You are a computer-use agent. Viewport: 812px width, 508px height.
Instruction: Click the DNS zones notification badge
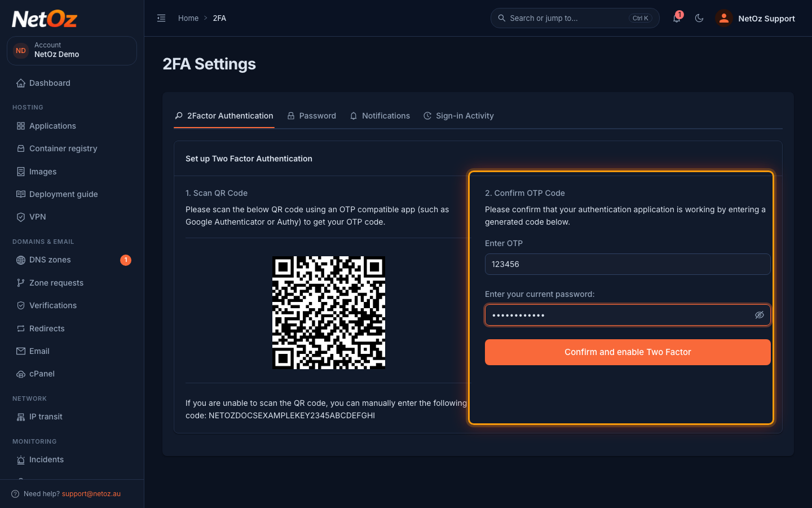[x=126, y=260]
